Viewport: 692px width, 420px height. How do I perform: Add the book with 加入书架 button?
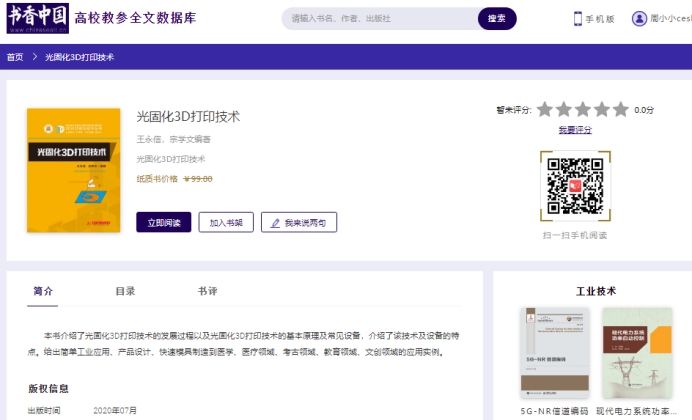click(226, 222)
